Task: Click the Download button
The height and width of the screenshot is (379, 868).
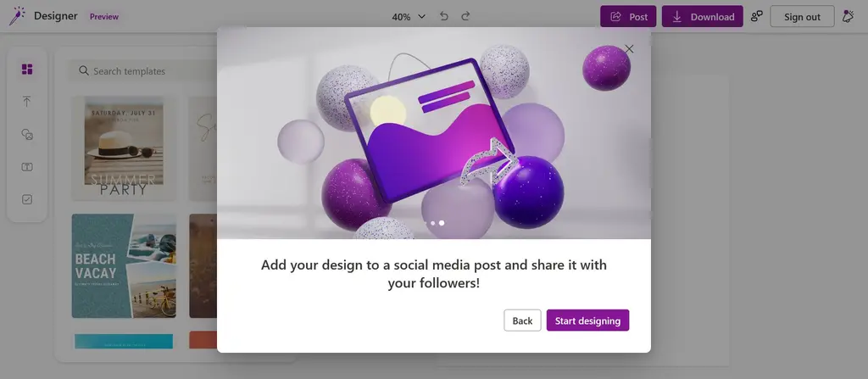Action: [x=703, y=17]
